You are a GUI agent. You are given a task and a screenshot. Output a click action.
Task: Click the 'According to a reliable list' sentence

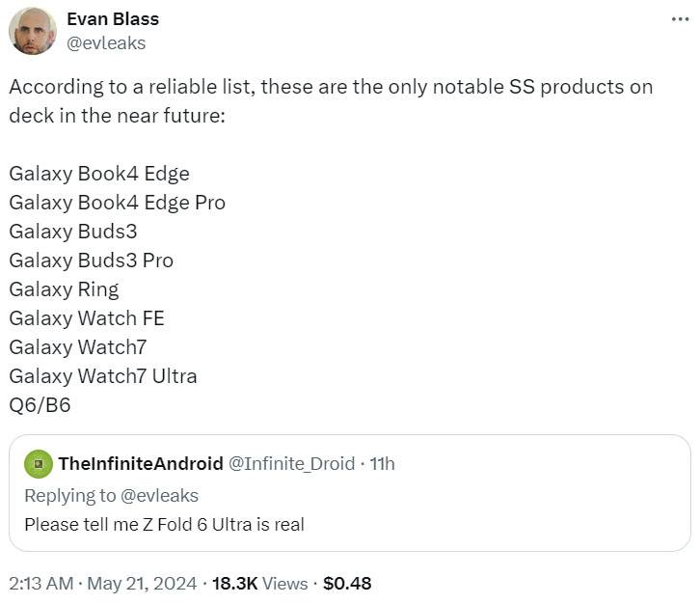coord(330,87)
